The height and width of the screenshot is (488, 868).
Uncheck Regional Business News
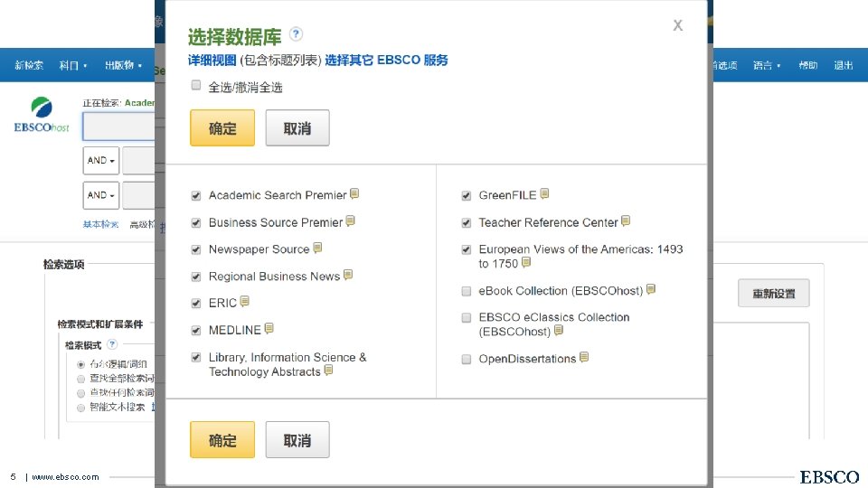pyautogui.click(x=196, y=277)
